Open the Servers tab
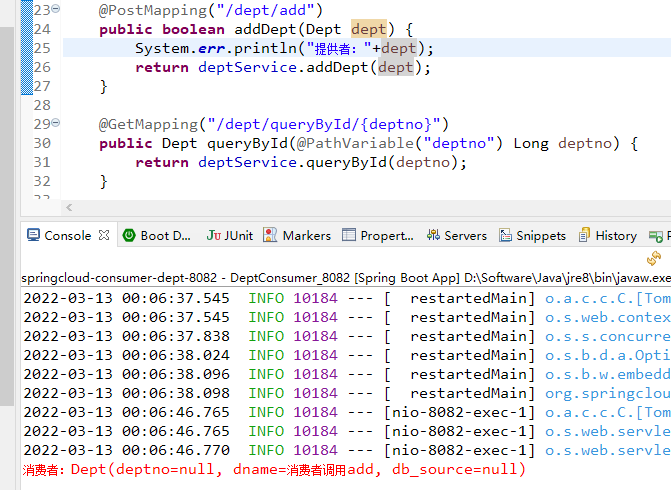Image resolution: width=671 pixels, height=490 pixels. (x=457, y=235)
